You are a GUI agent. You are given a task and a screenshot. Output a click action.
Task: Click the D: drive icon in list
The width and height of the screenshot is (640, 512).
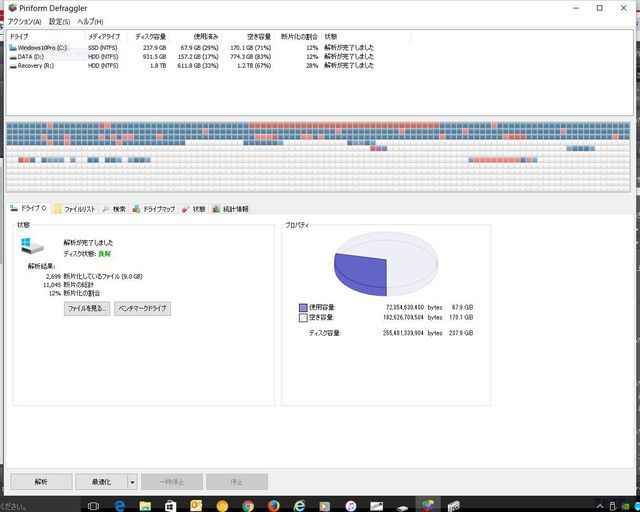[x=13, y=57]
